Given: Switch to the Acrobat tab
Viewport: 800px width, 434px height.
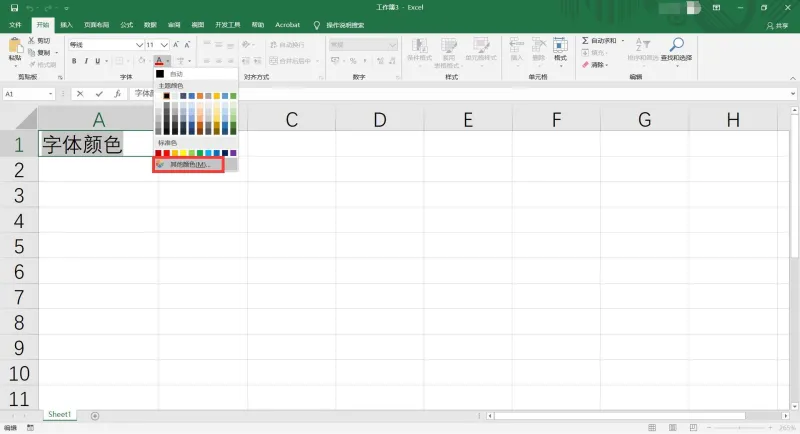Looking at the screenshot, I should [x=287, y=25].
